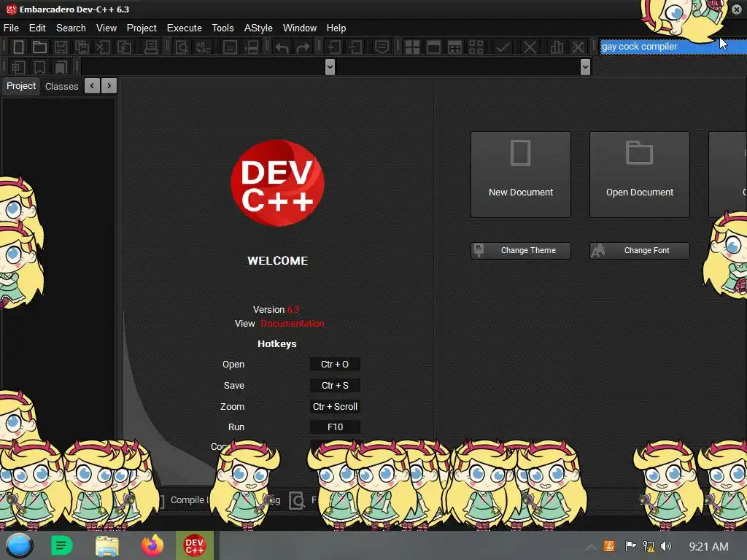
Task: Click the Toggle Bookmark icon
Action: tap(39, 67)
